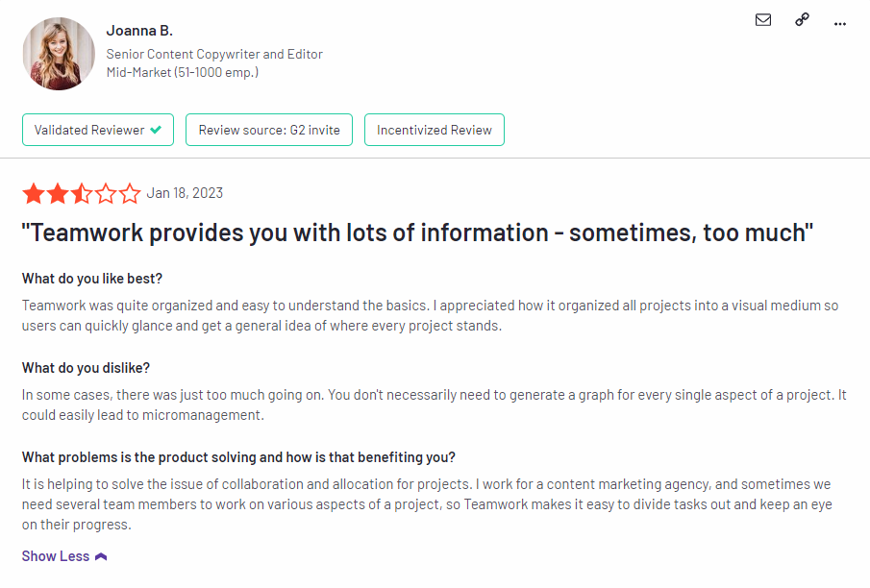Click the Validated Reviewer checkmark icon
The image size is (870, 588).
tap(156, 130)
